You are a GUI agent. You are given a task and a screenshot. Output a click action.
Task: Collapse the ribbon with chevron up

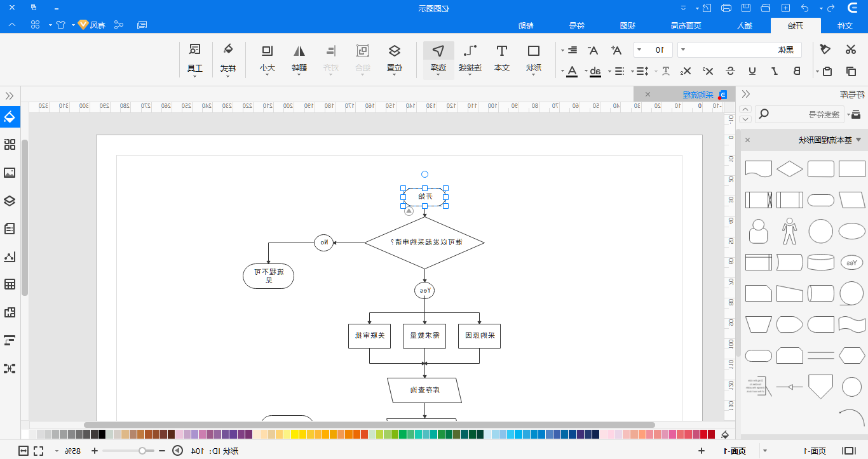click(x=11, y=25)
